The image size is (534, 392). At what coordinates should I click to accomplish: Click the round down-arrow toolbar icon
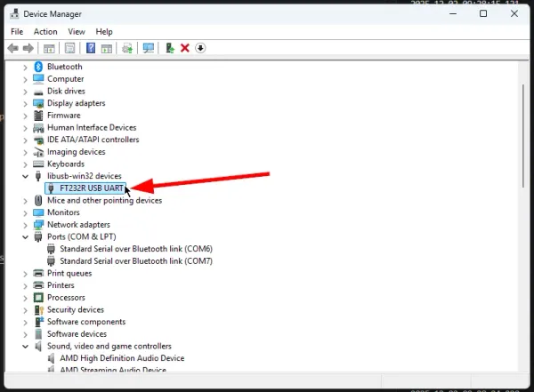tap(200, 48)
